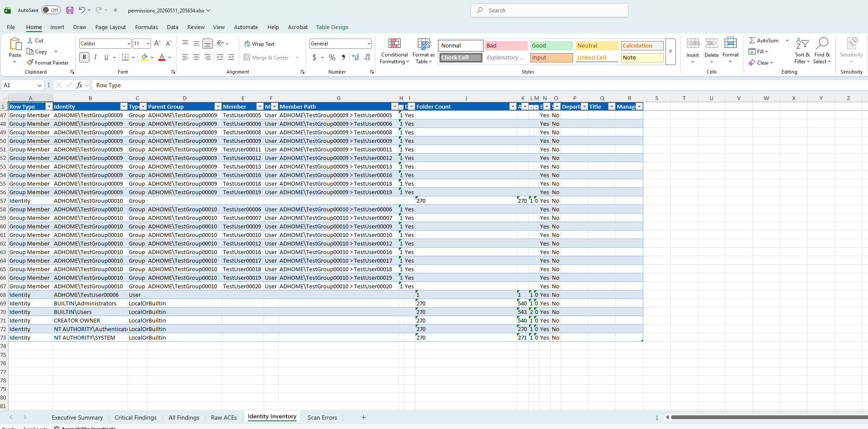Toggle Align Right button
This screenshot has width=868, height=429.
pos(207,57)
